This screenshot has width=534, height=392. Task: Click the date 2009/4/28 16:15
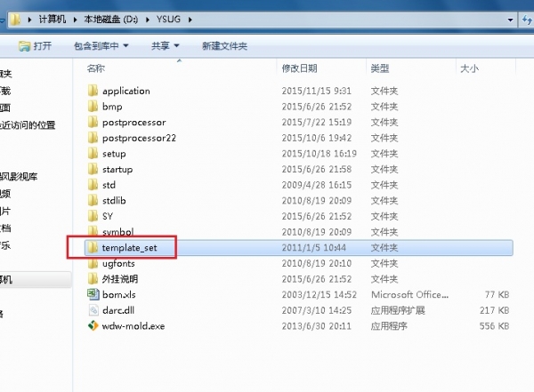click(x=316, y=185)
